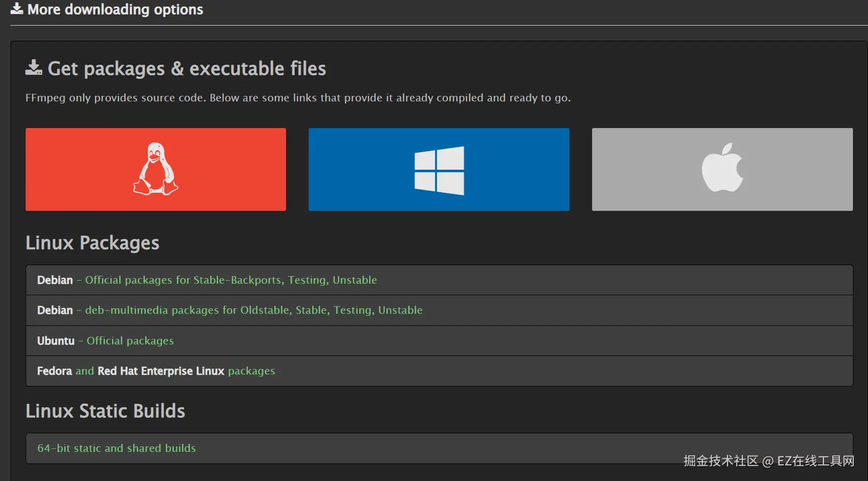This screenshot has width=868, height=481.
Task: Click bold "Debian" in the deb-multimedia row
Action: [55, 310]
